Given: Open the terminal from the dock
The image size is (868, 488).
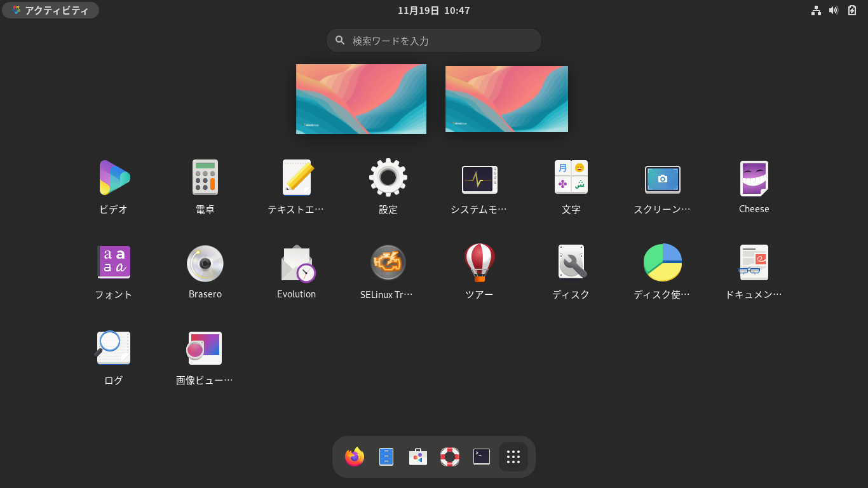Looking at the screenshot, I should [481, 456].
